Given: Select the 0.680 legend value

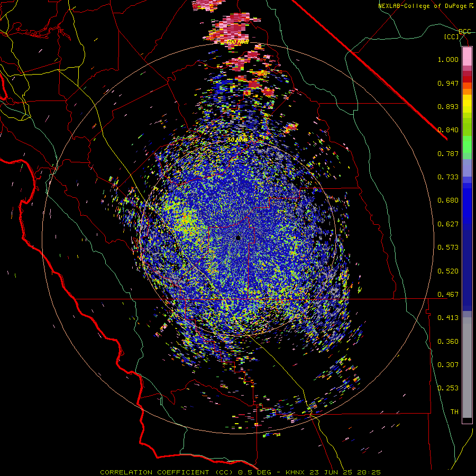Looking at the screenshot, I should [x=448, y=200].
